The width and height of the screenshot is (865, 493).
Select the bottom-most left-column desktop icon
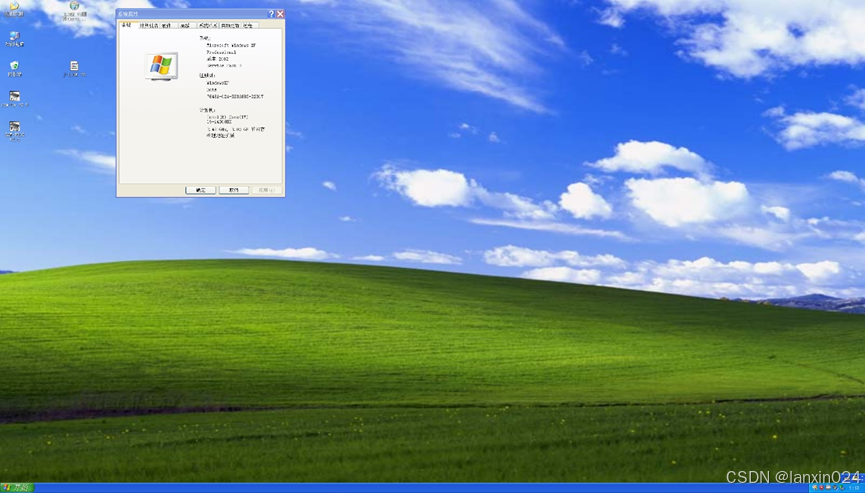(15, 131)
